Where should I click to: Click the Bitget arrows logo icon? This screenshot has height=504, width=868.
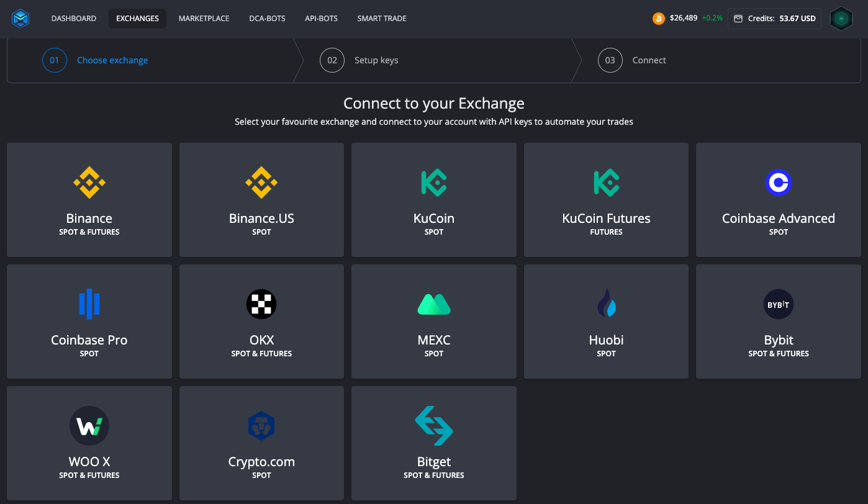[x=434, y=426]
